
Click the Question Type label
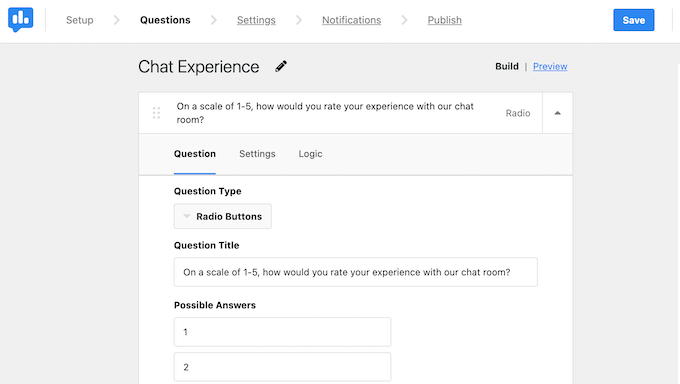click(x=207, y=191)
